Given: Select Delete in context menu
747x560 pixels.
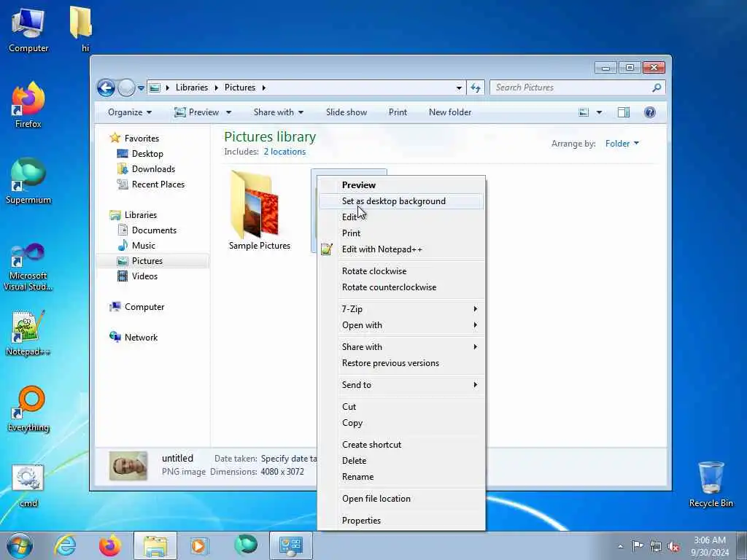Looking at the screenshot, I should point(401,461).
